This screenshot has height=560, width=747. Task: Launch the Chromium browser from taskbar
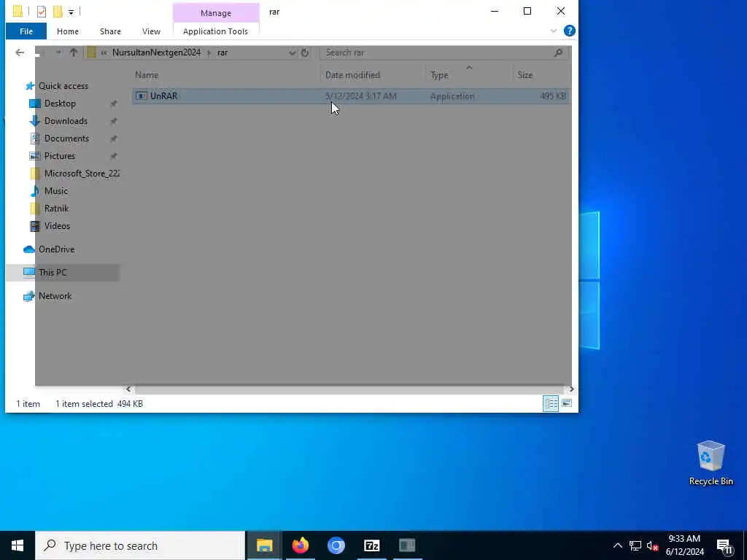coord(336,545)
